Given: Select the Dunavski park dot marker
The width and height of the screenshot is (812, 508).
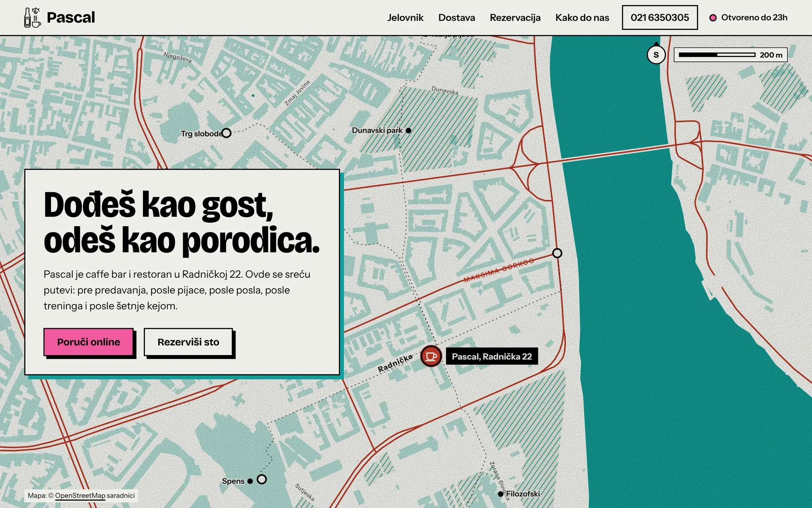Looking at the screenshot, I should [409, 130].
